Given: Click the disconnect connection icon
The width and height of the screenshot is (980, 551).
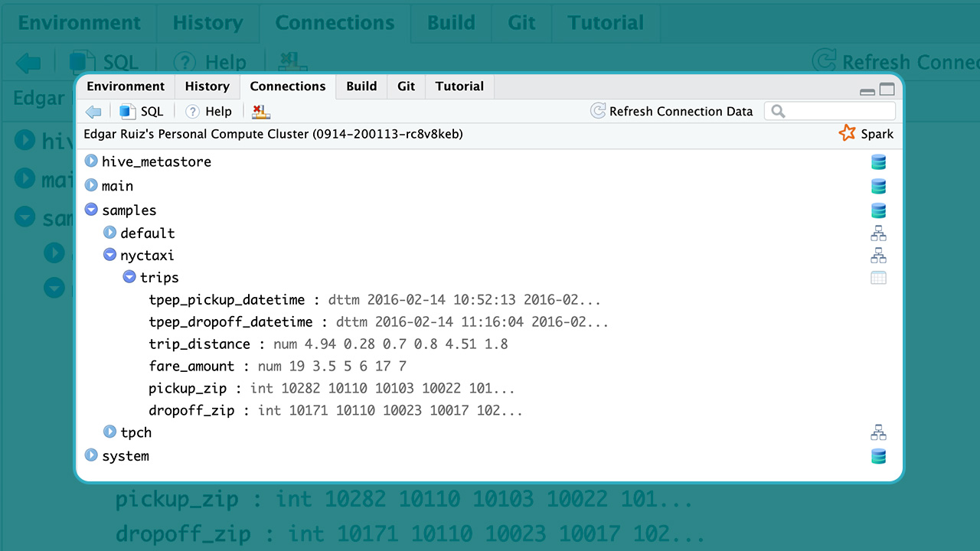Looking at the screenshot, I should (x=261, y=112).
